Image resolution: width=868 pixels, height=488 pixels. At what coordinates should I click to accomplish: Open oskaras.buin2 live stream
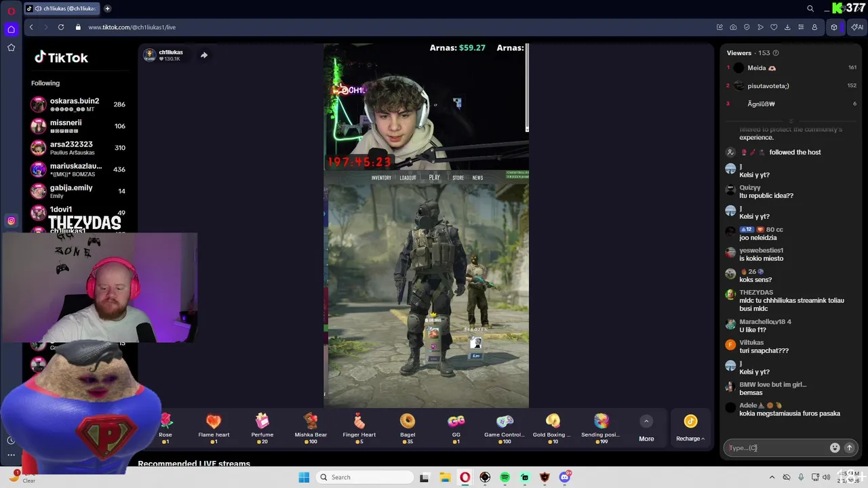point(78,104)
